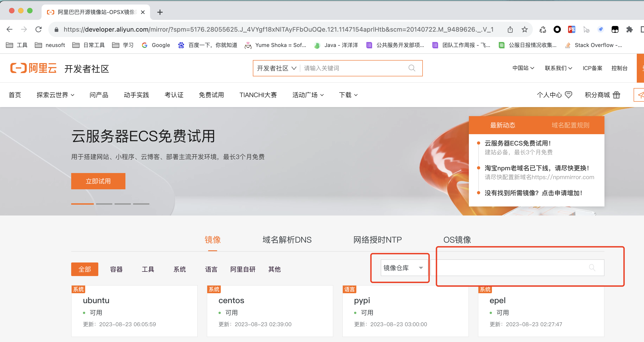Screen dimensions: 644x342
Task: Expand the 开发者社区 search scope dropdown
Action: 277,68
